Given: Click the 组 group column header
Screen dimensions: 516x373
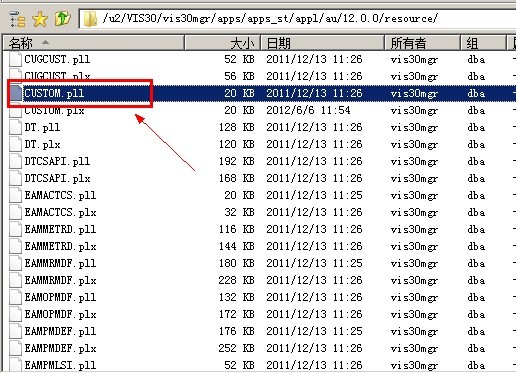Looking at the screenshot, I should pyautogui.click(x=483, y=43).
